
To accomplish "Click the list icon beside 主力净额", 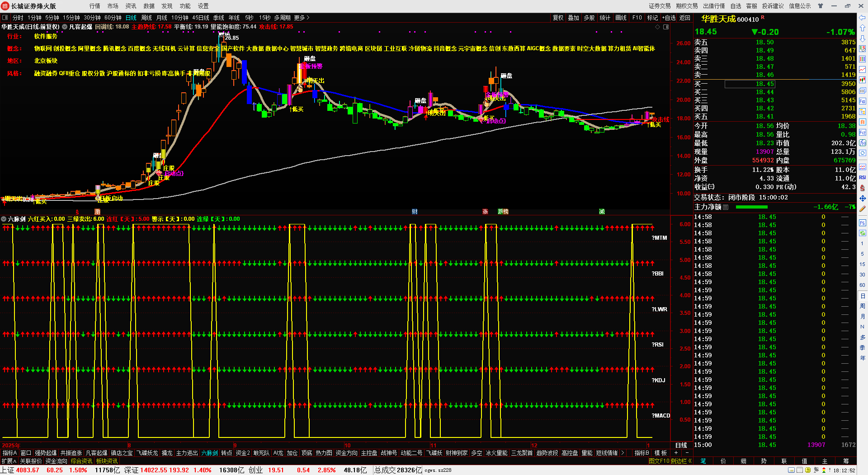I will point(726,207).
